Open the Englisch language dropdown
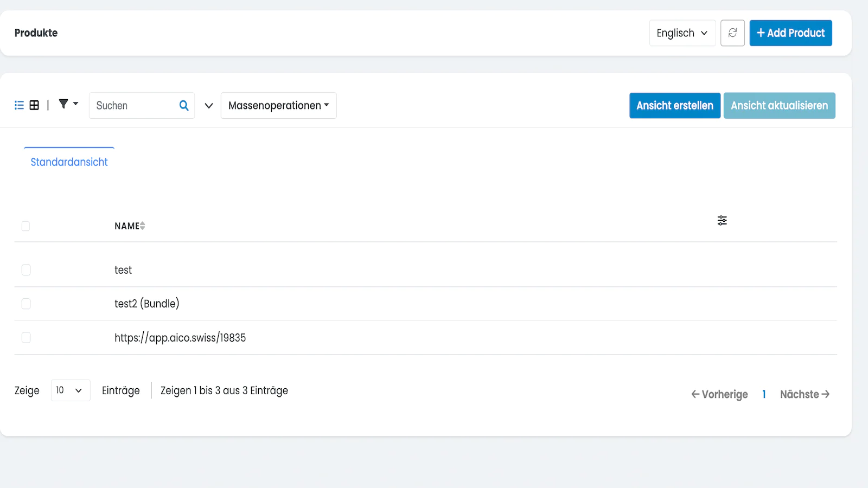Viewport: 868px width, 488px height. tap(682, 33)
